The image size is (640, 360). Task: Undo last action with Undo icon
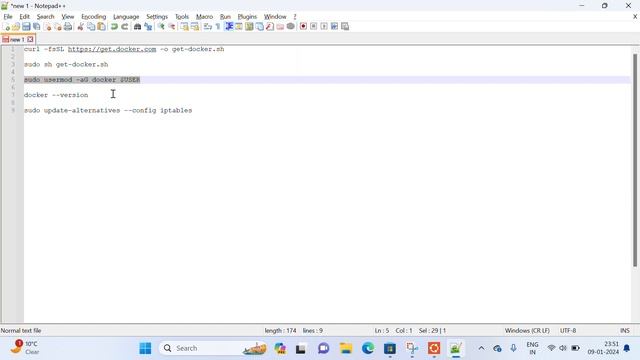click(114, 27)
